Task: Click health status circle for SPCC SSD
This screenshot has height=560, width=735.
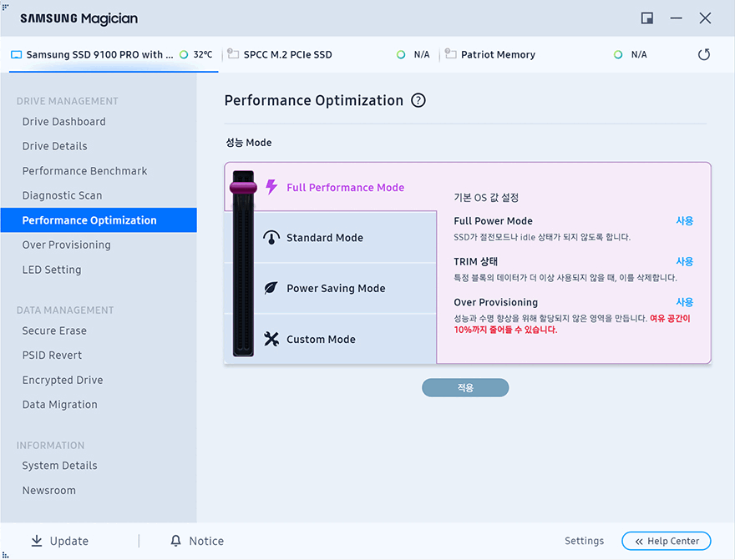Action: [x=401, y=55]
